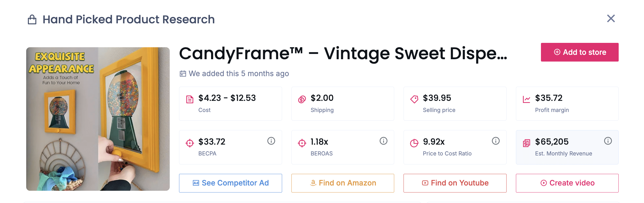The image size is (644, 203).
Task: Open the Price to Cost Ratio info icon
Action: click(x=496, y=141)
